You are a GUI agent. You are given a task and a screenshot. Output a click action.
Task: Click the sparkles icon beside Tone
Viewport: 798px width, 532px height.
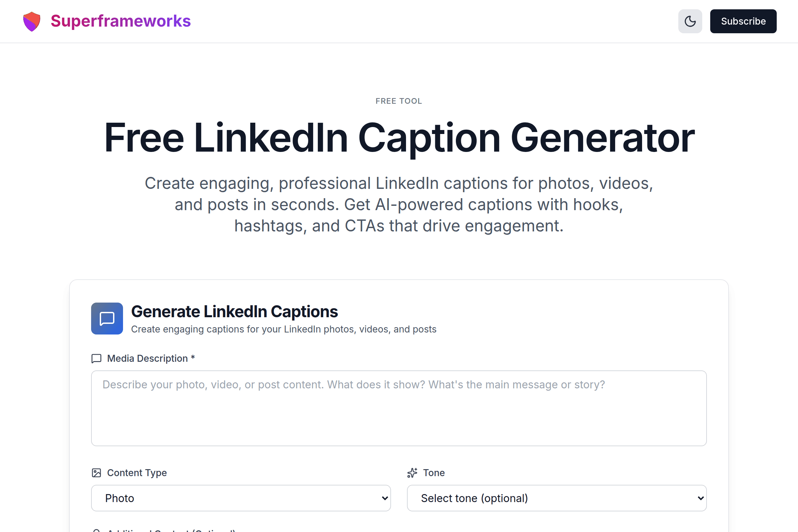coord(412,473)
